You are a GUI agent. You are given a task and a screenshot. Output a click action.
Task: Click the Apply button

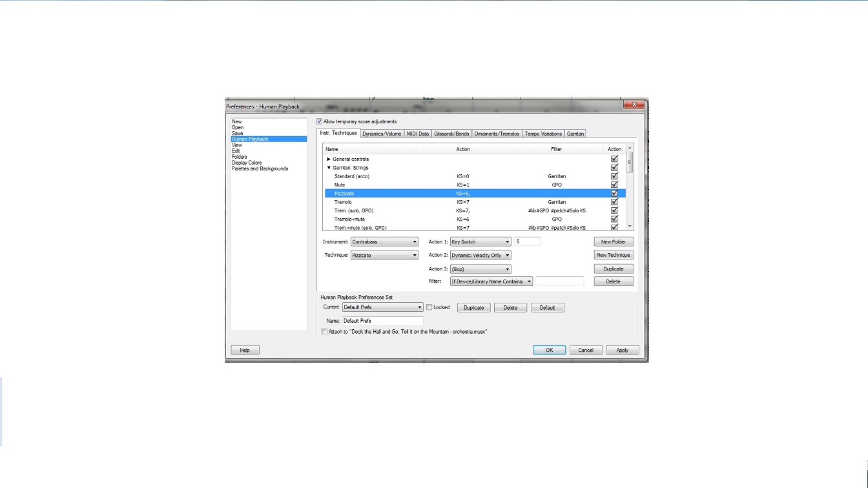[623, 350]
